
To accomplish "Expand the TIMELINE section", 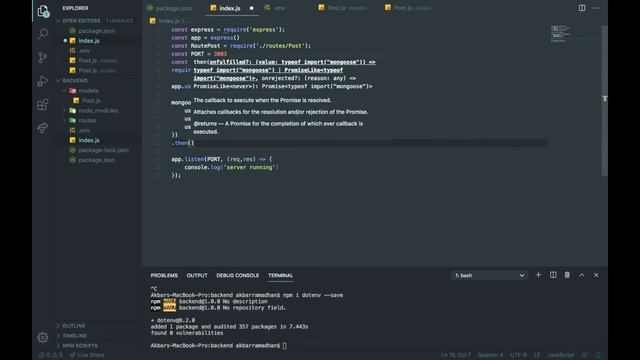I will tap(74, 336).
